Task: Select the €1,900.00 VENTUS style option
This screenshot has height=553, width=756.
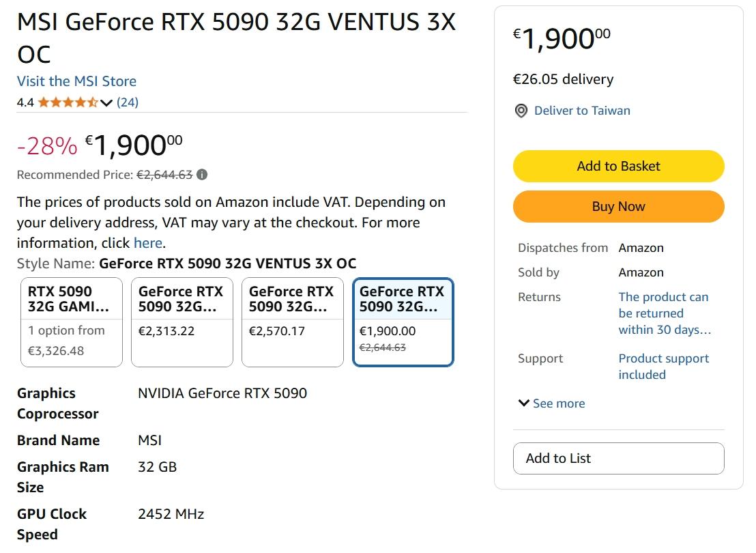Action: coord(403,322)
